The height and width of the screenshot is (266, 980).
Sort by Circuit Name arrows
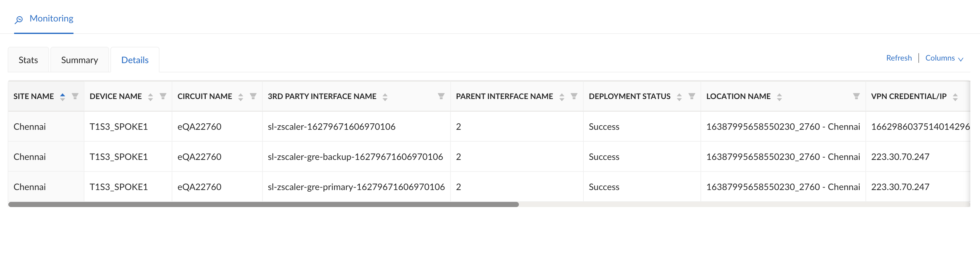(240, 97)
